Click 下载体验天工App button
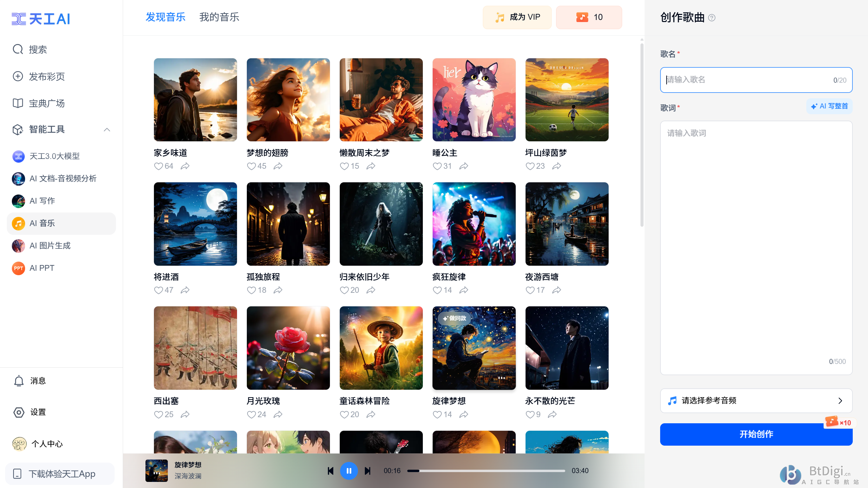 point(60,474)
